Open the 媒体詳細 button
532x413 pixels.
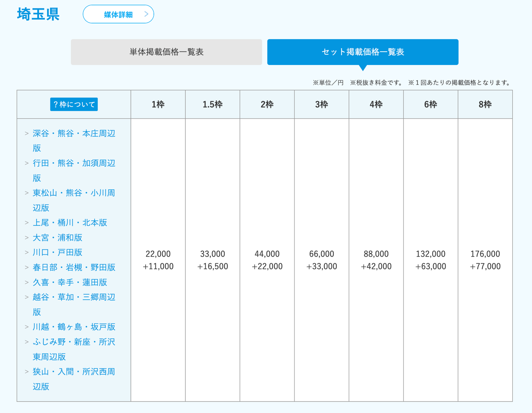pos(118,14)
